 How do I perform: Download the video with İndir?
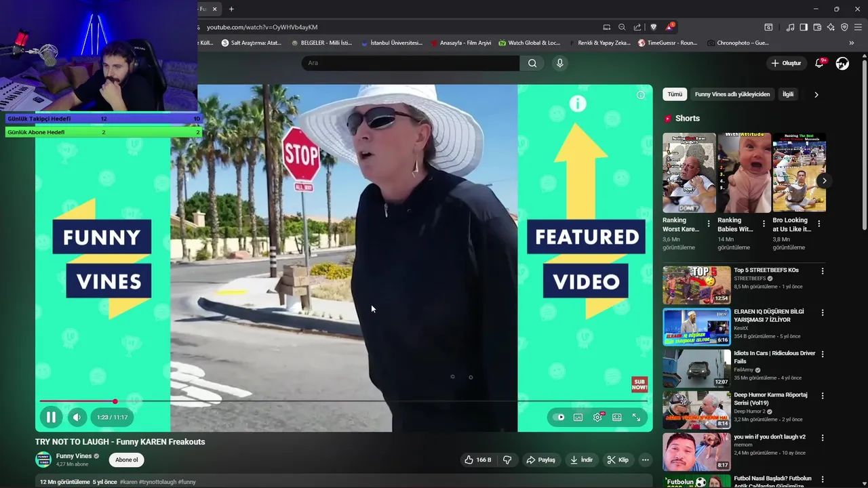tap(581, 460)
